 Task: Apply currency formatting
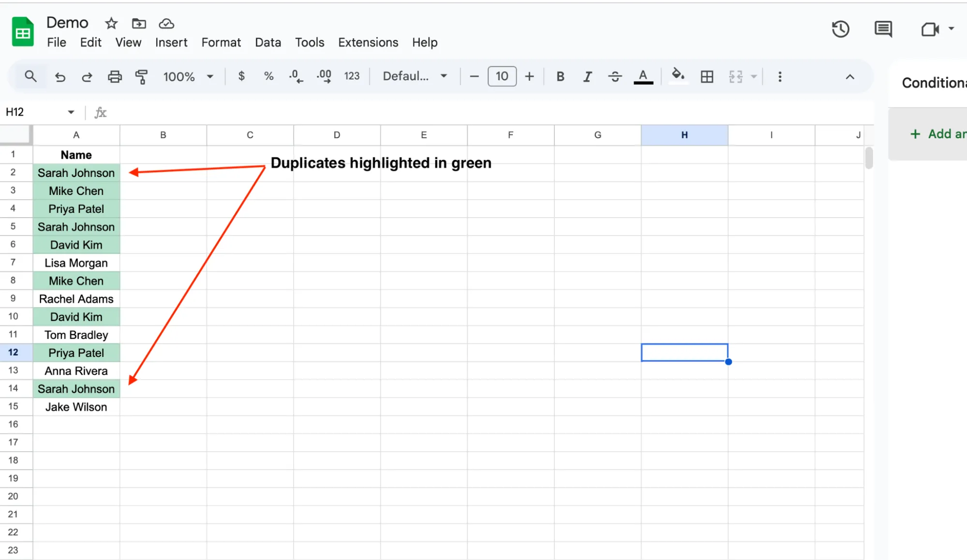(x=241, y=76)
